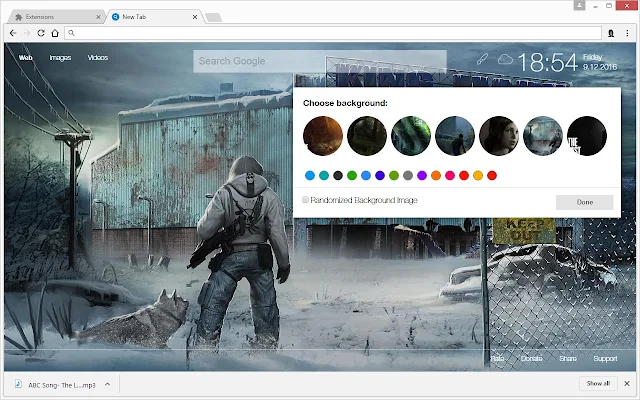
Task: Select the Web search category
Action: pos(25,58)
